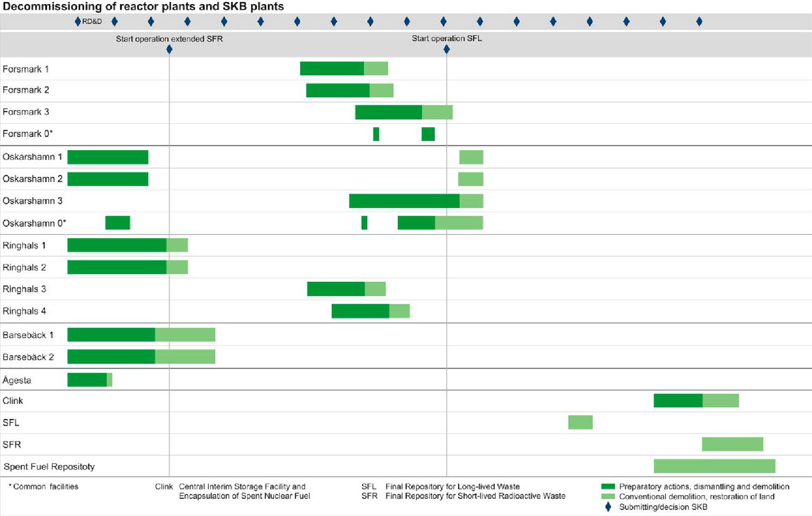The height and width of the screenshot is (516, 812).
Task: Click the Clink dark green bar
Action: point(678,400)
